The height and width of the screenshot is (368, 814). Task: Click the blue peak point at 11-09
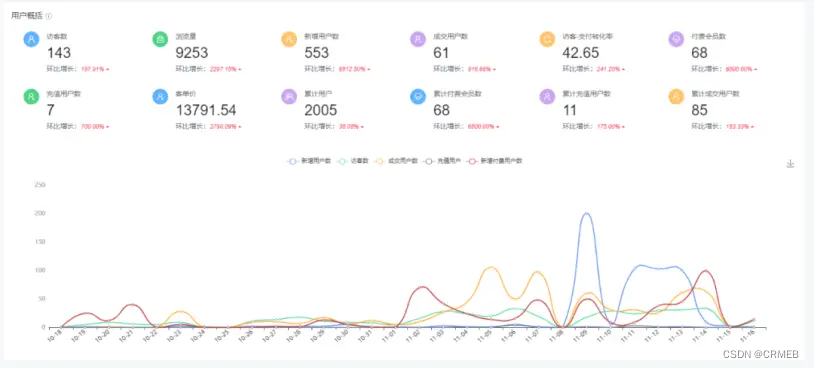pos(586,213)
